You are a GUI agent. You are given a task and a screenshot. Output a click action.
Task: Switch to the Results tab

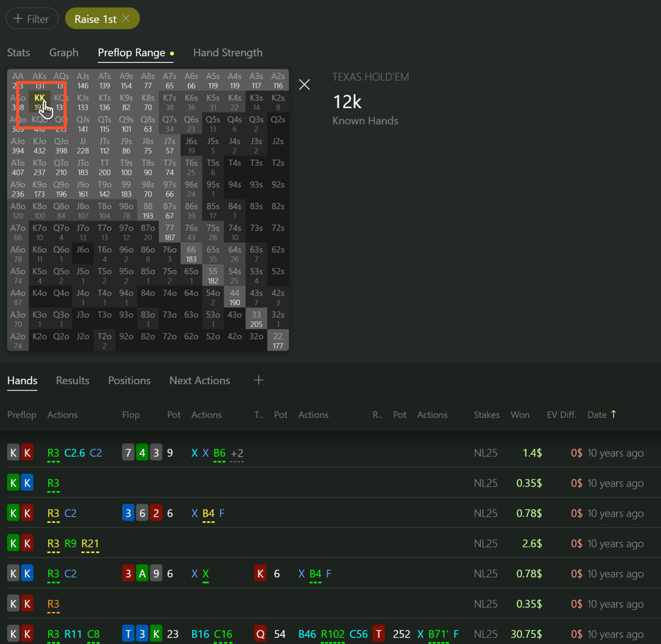(x=72, y=381)
